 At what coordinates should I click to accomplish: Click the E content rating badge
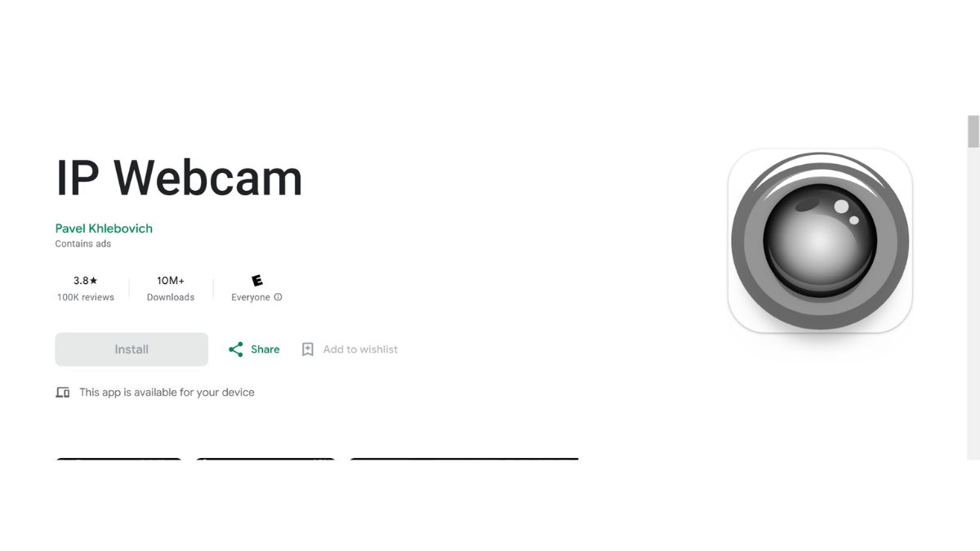coord(256,280)
